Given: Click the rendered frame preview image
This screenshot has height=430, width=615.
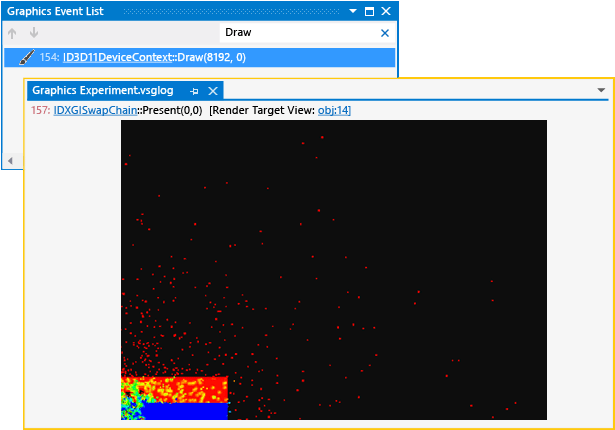Looking at the screenshot, I should coord(334,270).
